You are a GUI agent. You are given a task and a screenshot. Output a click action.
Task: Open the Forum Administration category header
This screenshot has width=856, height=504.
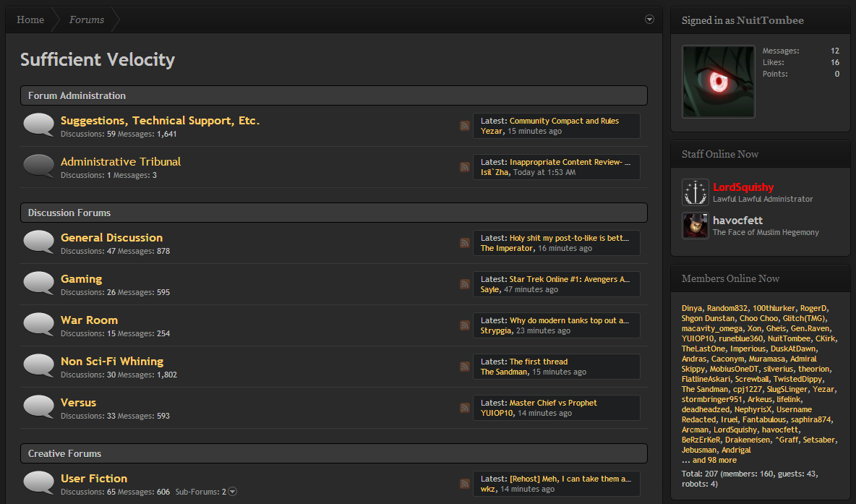(77, 95)
